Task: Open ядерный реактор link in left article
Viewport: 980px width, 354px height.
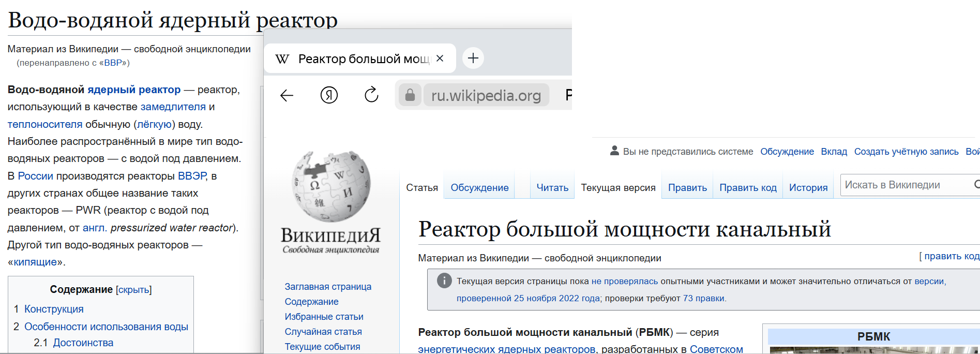Action: pos(134,90)
